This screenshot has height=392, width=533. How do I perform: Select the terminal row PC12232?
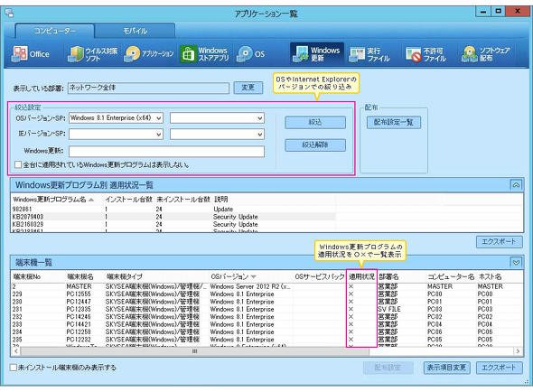266,340
